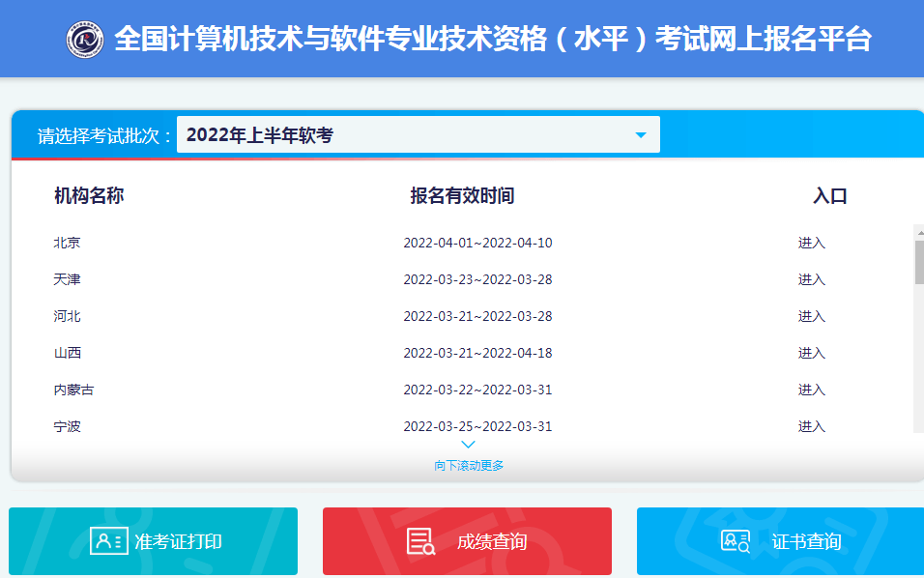Click the score query document icon
The width and height of the screenshot is (924, 578).
point(420,541)
